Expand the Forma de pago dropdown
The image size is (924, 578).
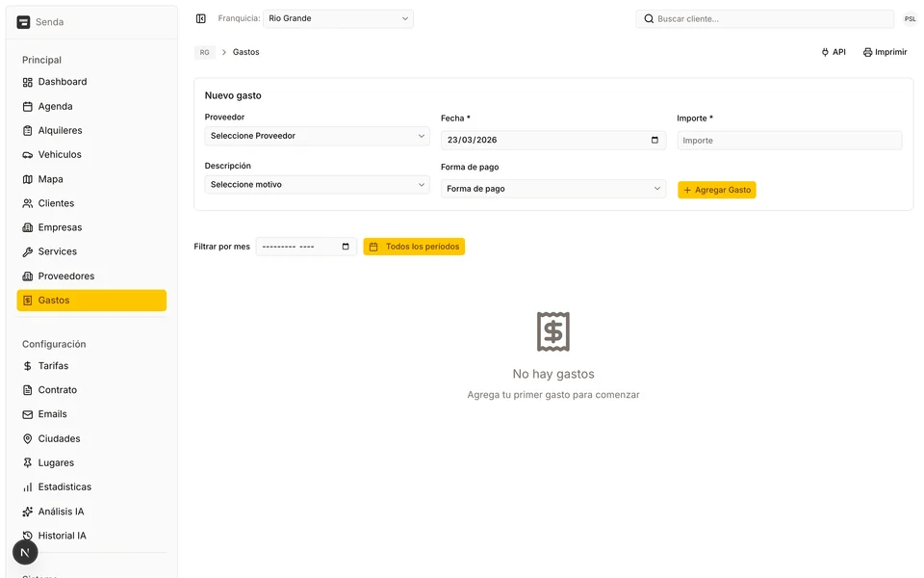coord(553,189)
